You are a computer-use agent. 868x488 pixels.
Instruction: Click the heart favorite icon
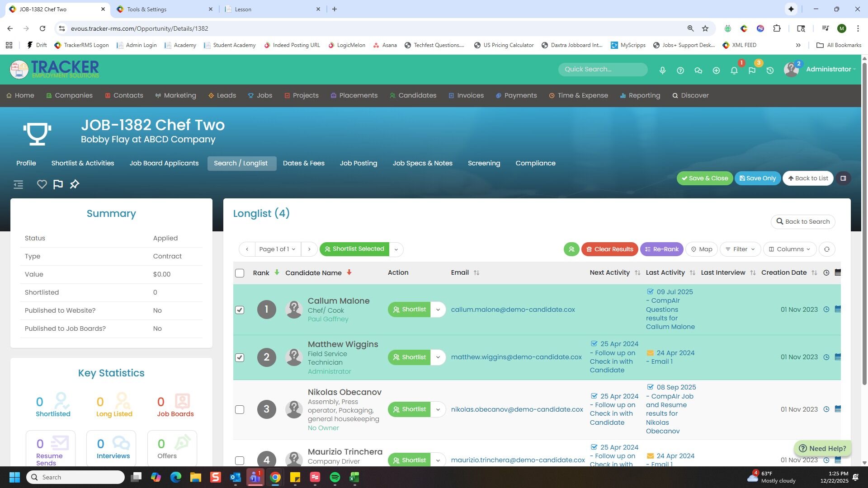(42, 184)
